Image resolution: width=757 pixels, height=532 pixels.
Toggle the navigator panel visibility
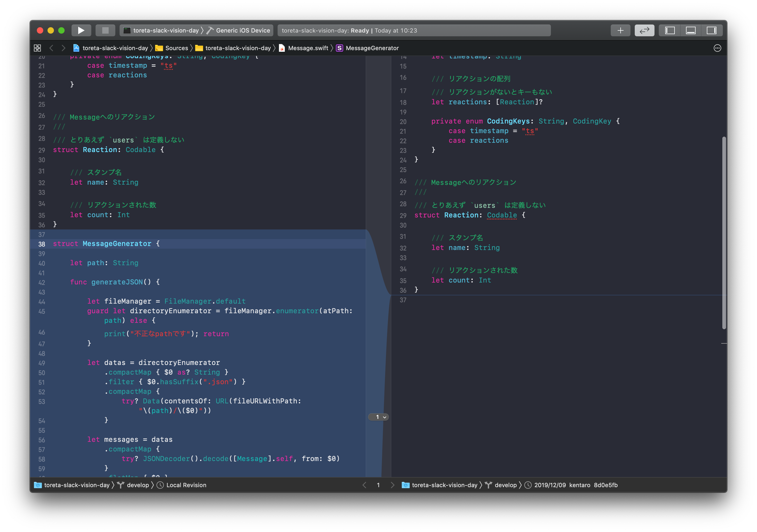(x=670, y=30)
